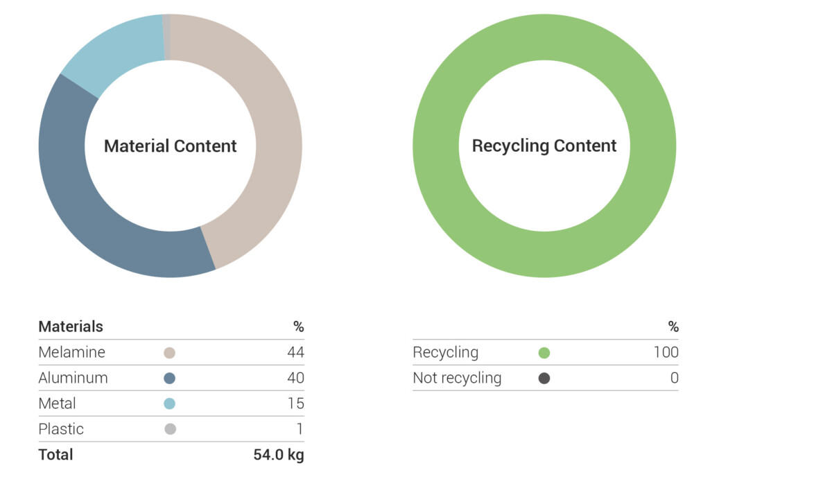
Task: Click the Melamine beige color dot
Action: point(170,353)
